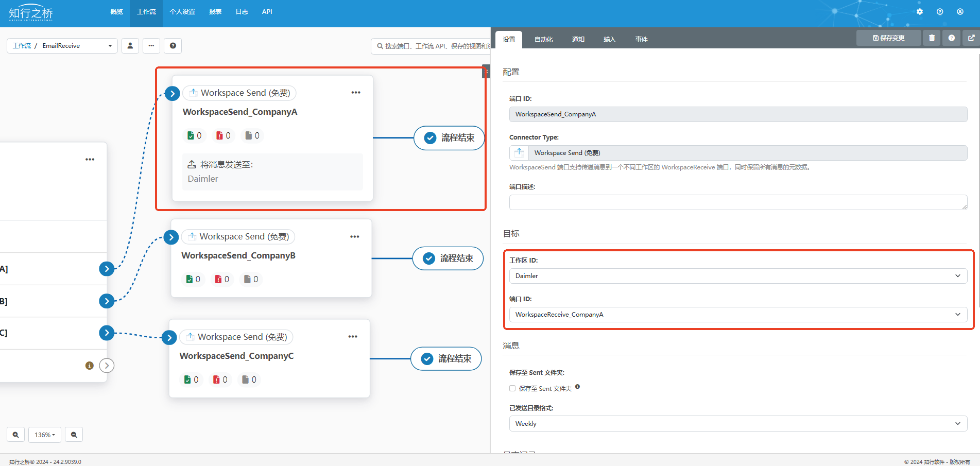Expand the 工作区 ID Daimler dropdown
This screenshot has height=466, width=980.
[x=737, y=276]
